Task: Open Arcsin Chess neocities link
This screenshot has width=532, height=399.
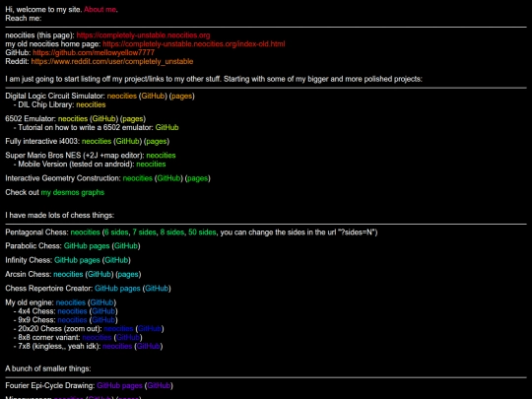Action: (x=68, y=275)
